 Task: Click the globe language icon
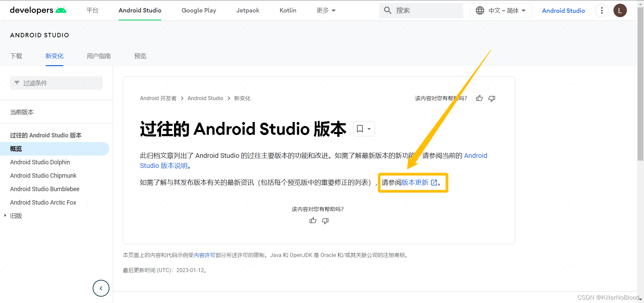pos(480,10)
